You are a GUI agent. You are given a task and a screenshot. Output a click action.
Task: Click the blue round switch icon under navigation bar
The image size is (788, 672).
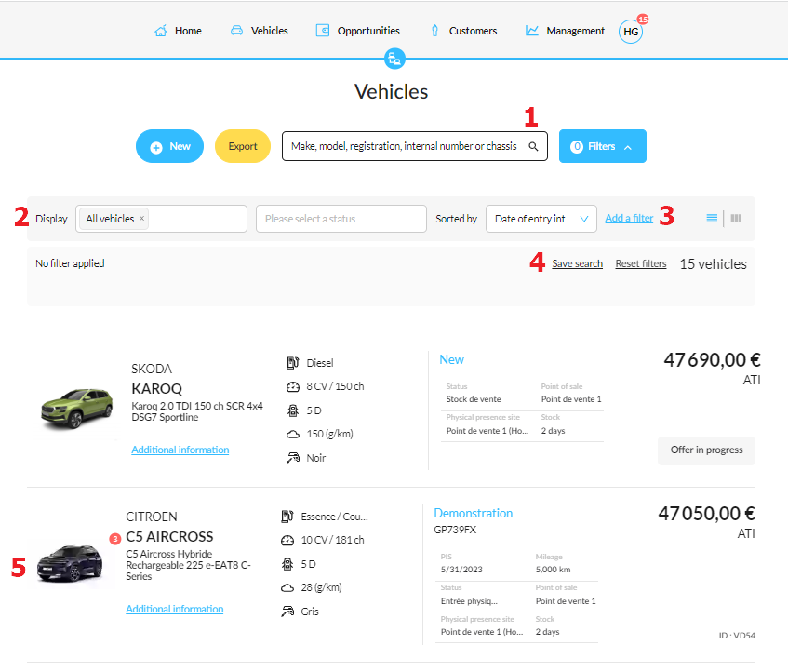(x=394, y=59)
